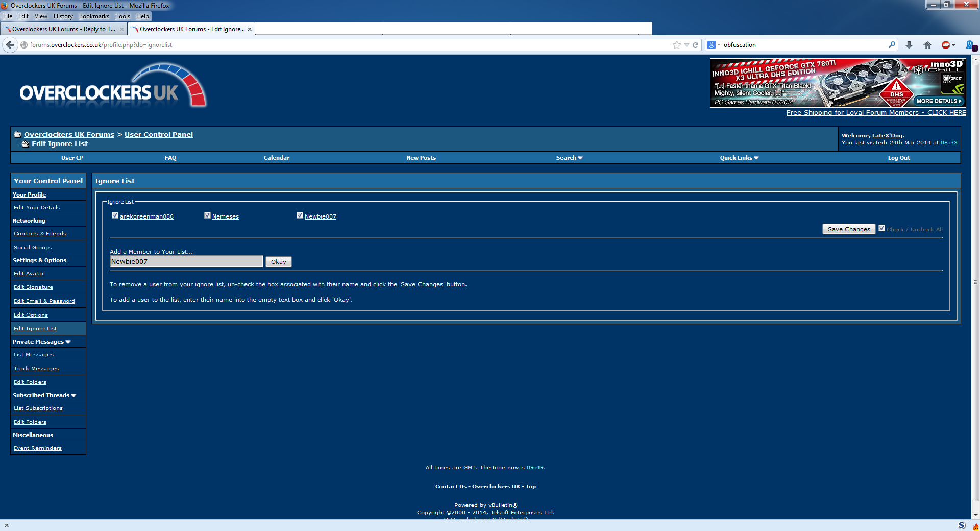
Task: Click the Contact Us footer link
Action: pyautogui.click(x=451, y=487)
